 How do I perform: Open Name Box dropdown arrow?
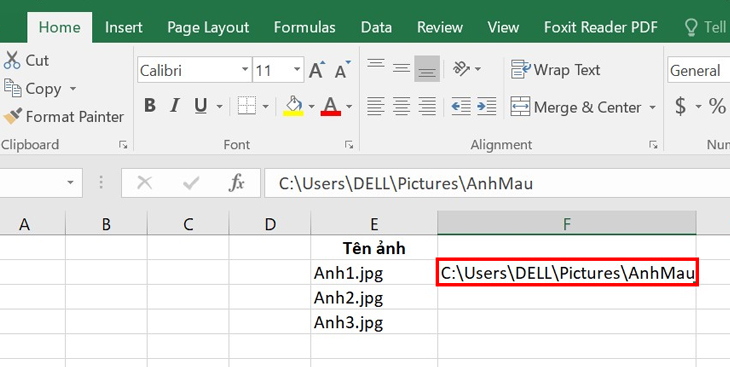[70, 183]
